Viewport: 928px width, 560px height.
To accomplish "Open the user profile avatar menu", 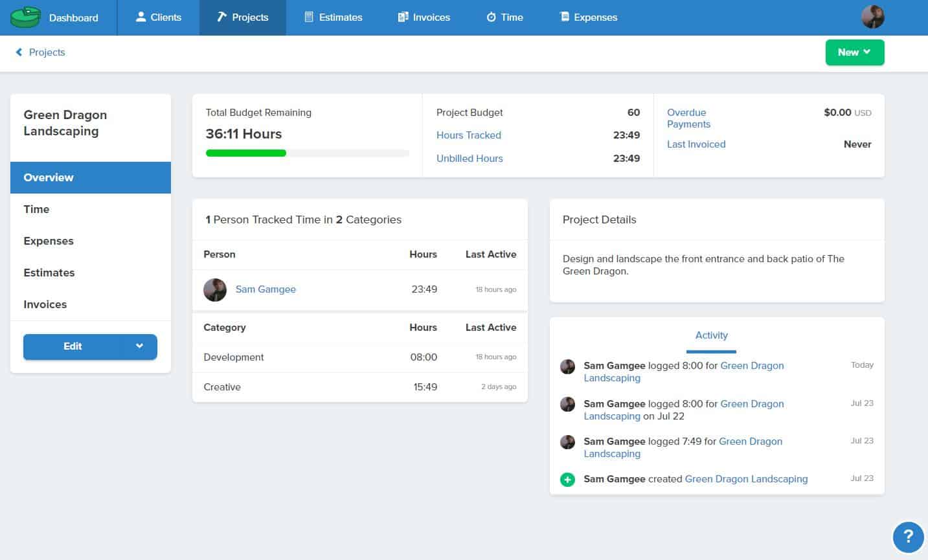I will click(x=872, y=17).
